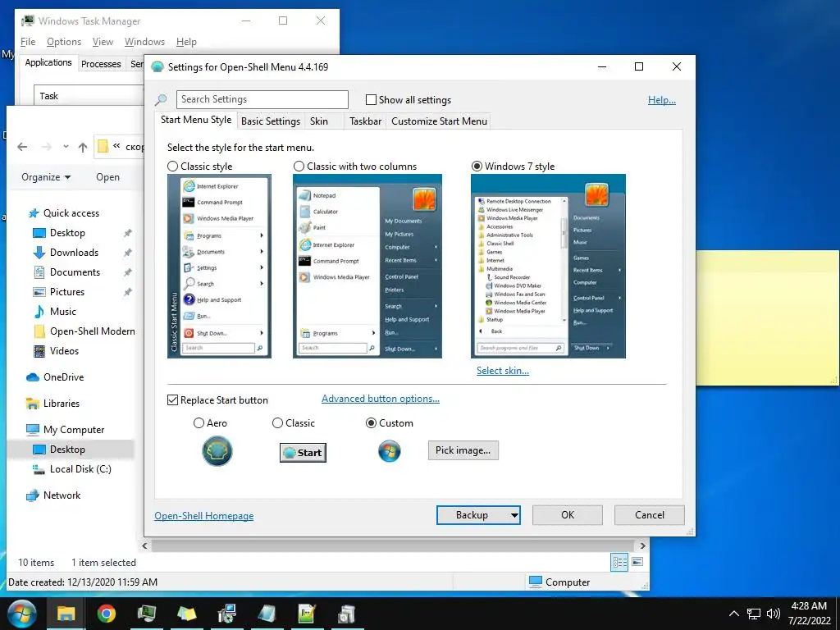Click the search magnifier icon in settings

(x=161, y=99)
